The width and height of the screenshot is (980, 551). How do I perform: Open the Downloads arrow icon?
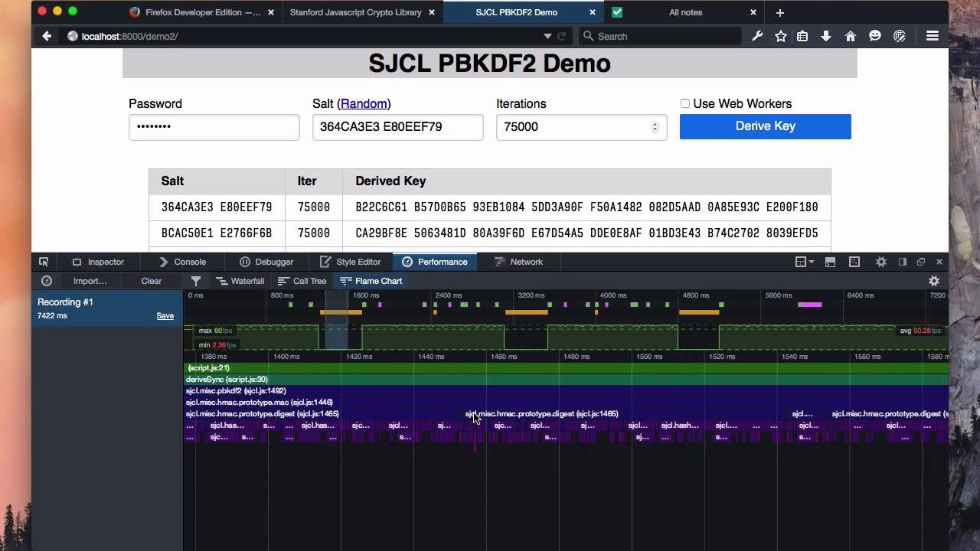(x=826, y=36)
